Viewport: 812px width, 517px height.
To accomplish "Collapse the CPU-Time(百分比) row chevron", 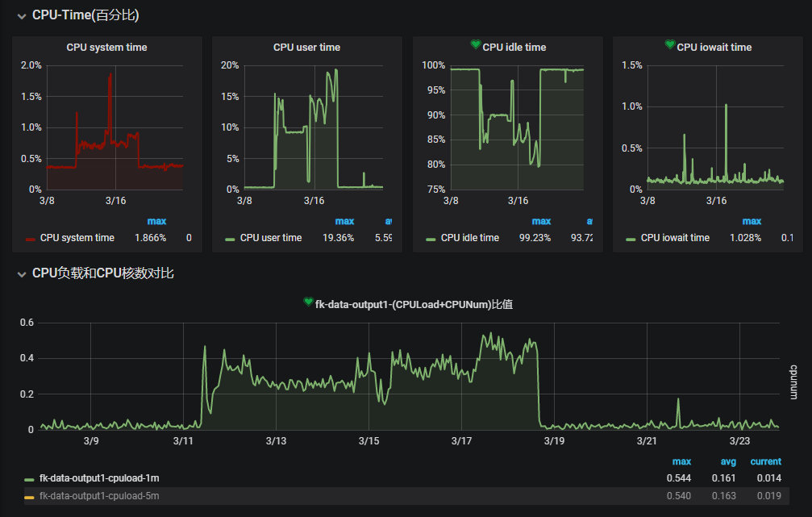I will pos(21,15).
